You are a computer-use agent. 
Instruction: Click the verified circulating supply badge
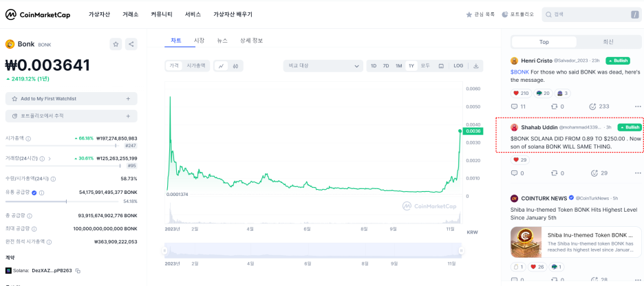point(34,192)
